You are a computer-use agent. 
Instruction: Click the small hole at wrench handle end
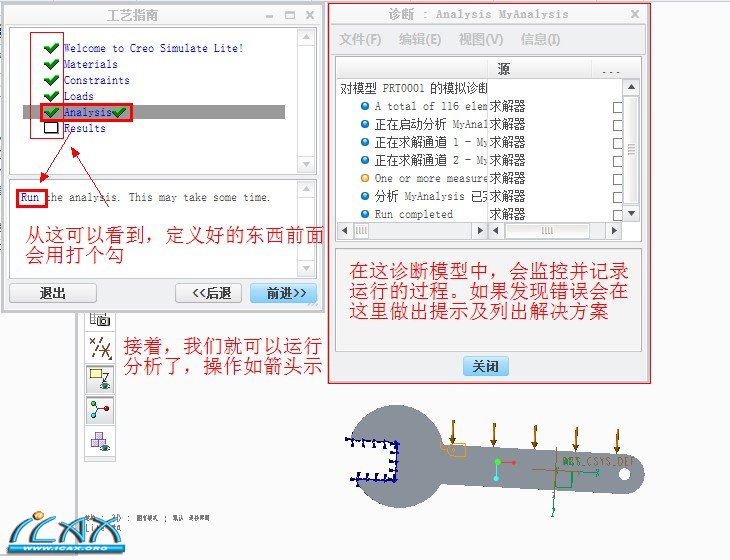click(x=624, y=474)
